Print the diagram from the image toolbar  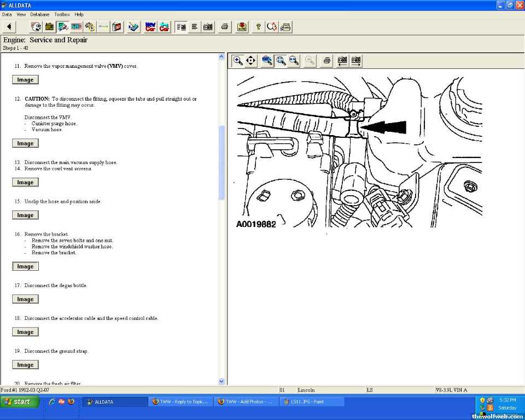(326, 61)
